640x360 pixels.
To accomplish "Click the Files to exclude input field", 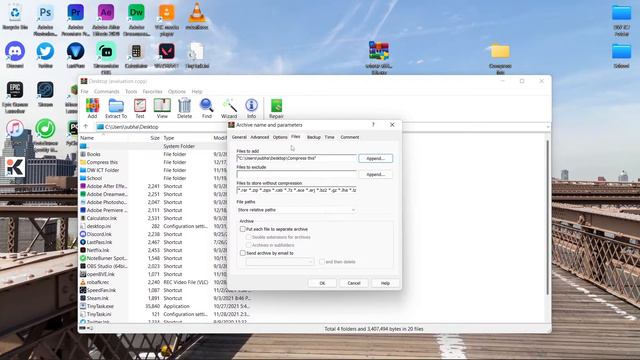I will pyautogui.click(x=296, y=174).
